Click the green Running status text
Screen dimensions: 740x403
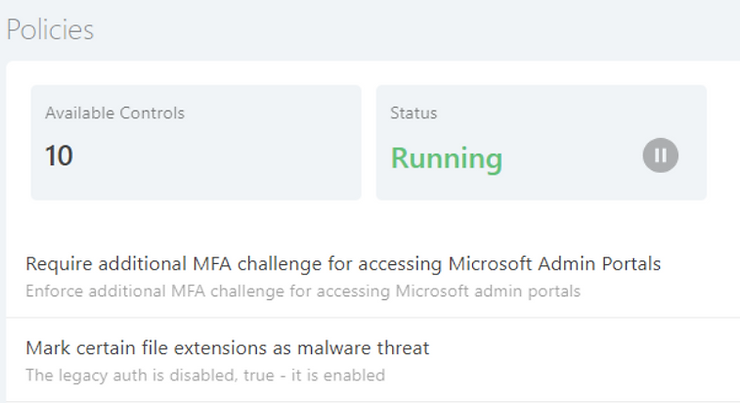point(446,158)
